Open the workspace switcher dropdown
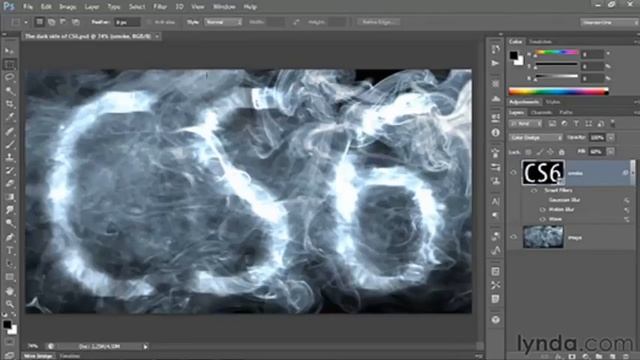Screen dimensions: 640x360 click(x=609, y=22)
